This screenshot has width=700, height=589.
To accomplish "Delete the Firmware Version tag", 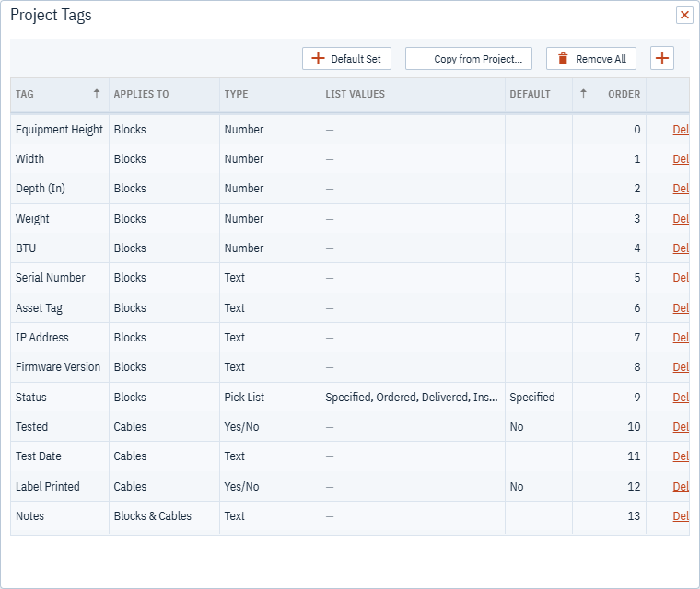I will click(x=681, y=367).
